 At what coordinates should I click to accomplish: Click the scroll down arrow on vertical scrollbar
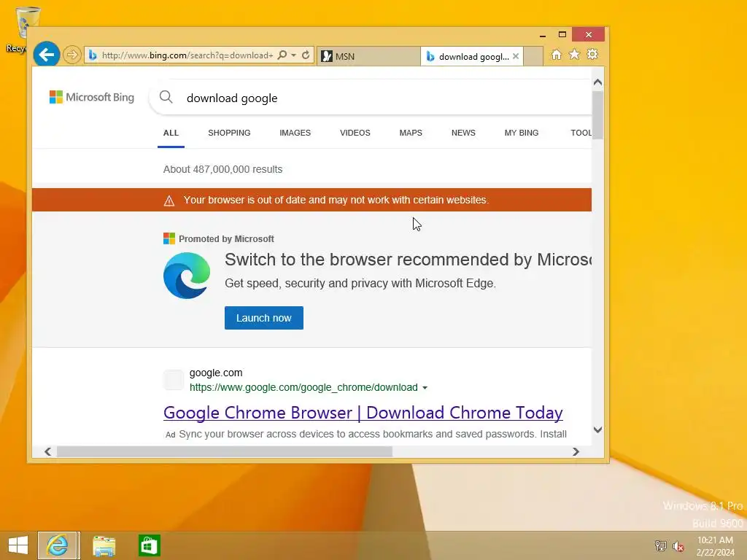pyautogui.click(x=598, y=429)
